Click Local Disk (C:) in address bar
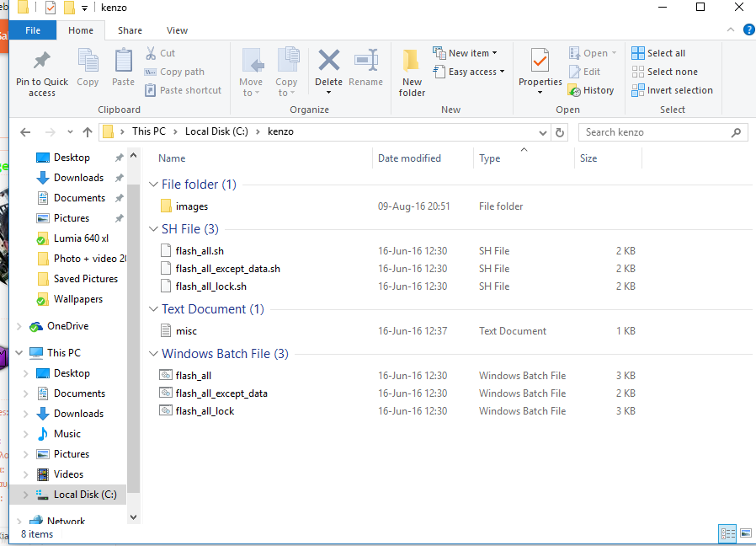Image resolution: width=756 pixels, height=546 pixels. [x=216, y=131]
